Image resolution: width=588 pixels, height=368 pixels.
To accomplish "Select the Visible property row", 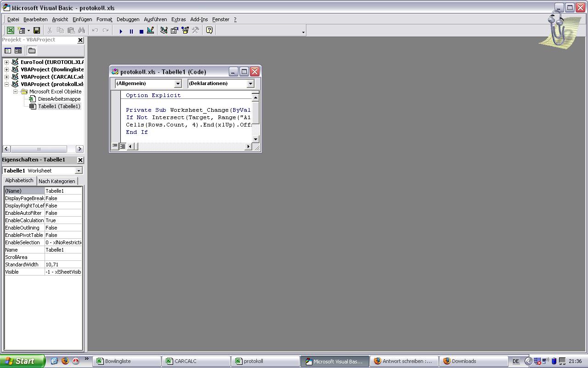I will (x=43, y=272).
